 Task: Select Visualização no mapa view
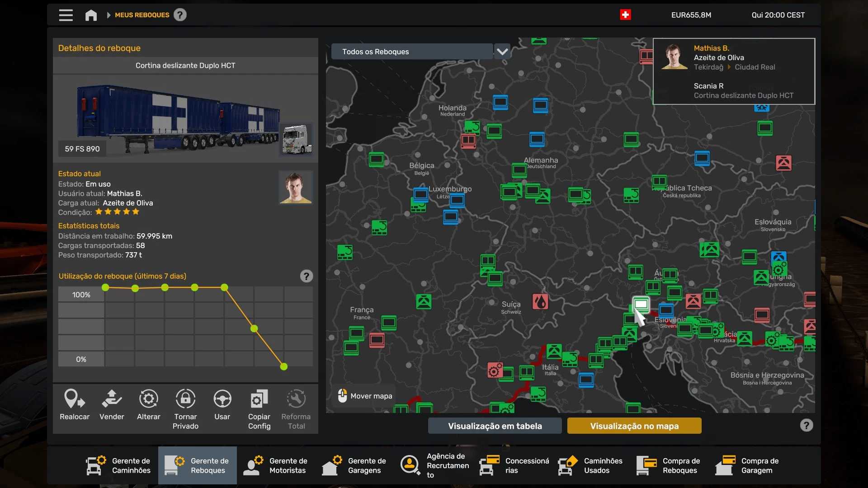click(634, 426)
